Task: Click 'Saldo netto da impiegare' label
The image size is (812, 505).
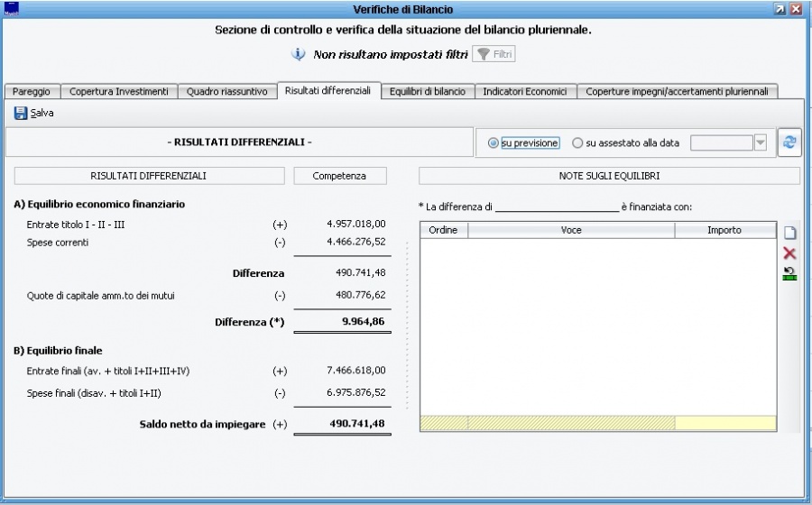Action: pos(202,424)
